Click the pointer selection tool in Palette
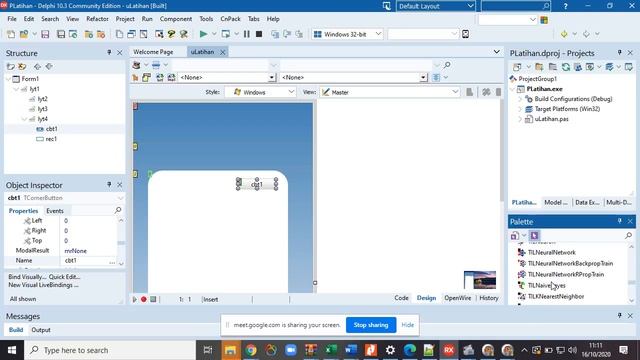Viewport: 640px width, 360px height. (534, 235)
